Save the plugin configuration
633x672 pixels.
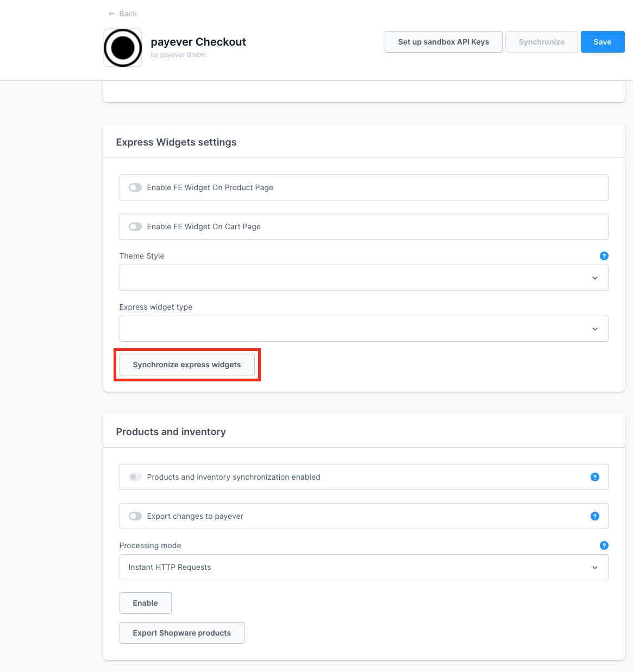pyautogui.click(x=603, y=42)
